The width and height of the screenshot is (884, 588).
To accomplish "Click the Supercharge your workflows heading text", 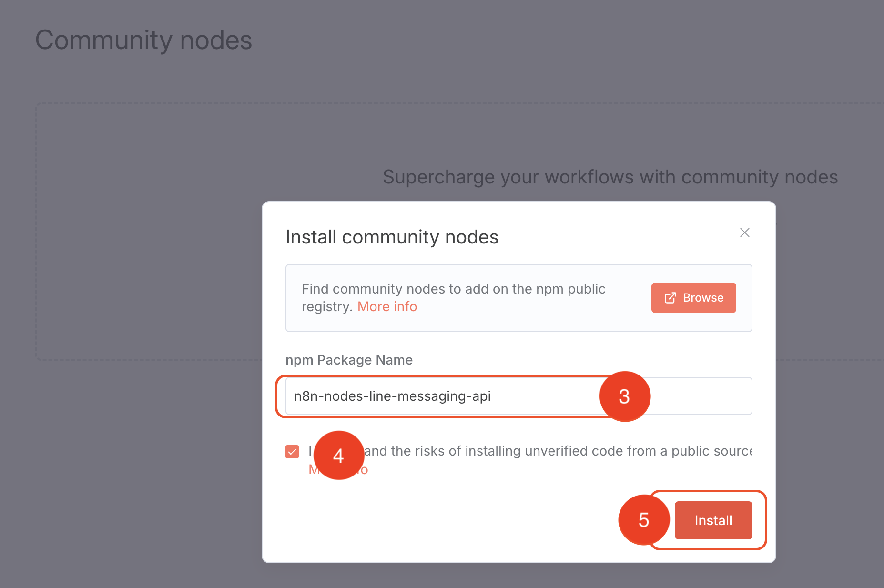I will [610, 177].
